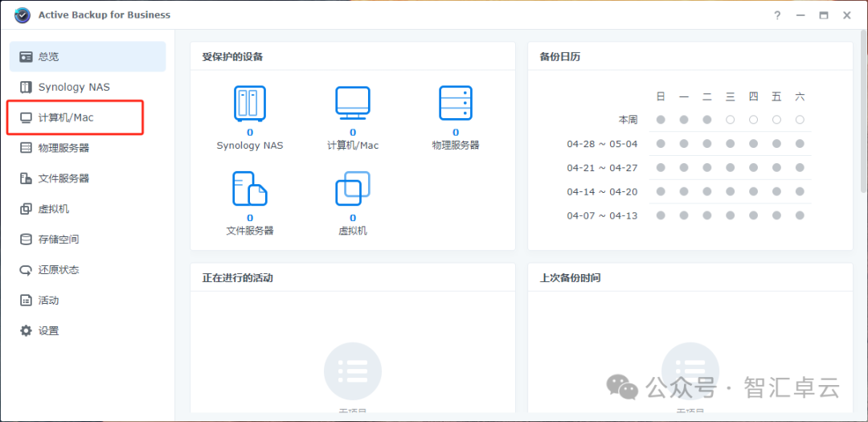
Task: Click the 04-21 ~ 04-27 week label
Action: (x=602, y=168)
